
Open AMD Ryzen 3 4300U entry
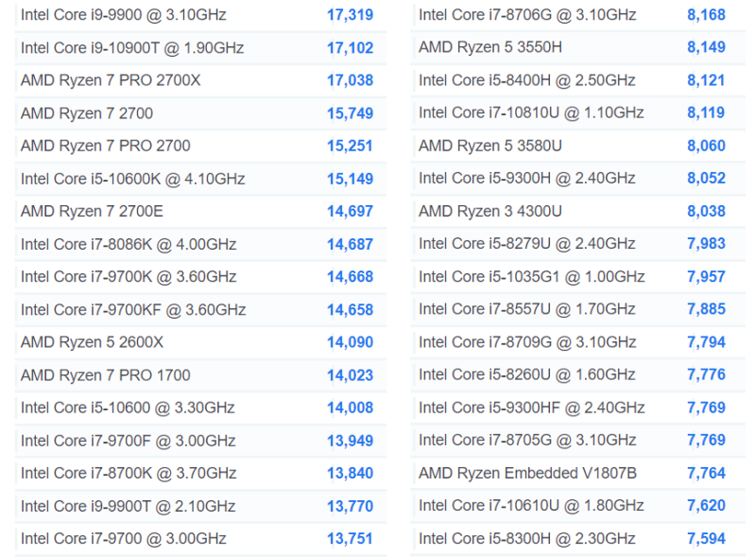[x=490, y=212]
